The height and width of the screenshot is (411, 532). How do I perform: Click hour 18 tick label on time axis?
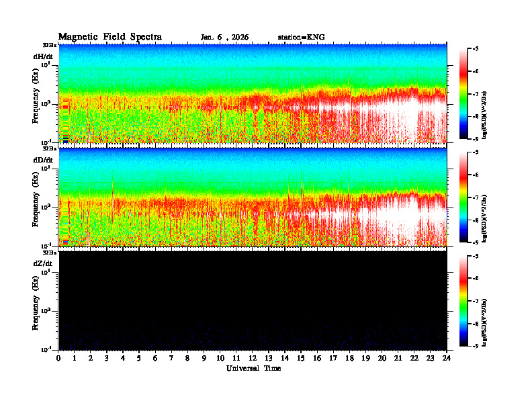click(349, 358)
